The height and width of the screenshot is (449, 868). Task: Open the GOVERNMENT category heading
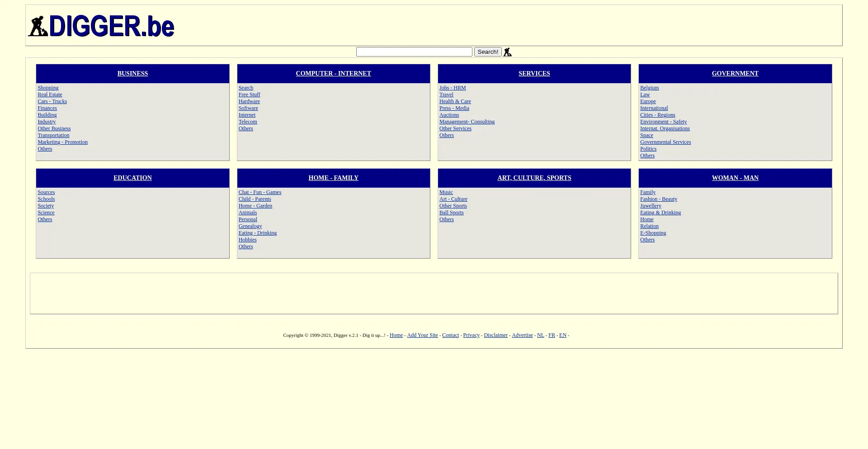735,73
